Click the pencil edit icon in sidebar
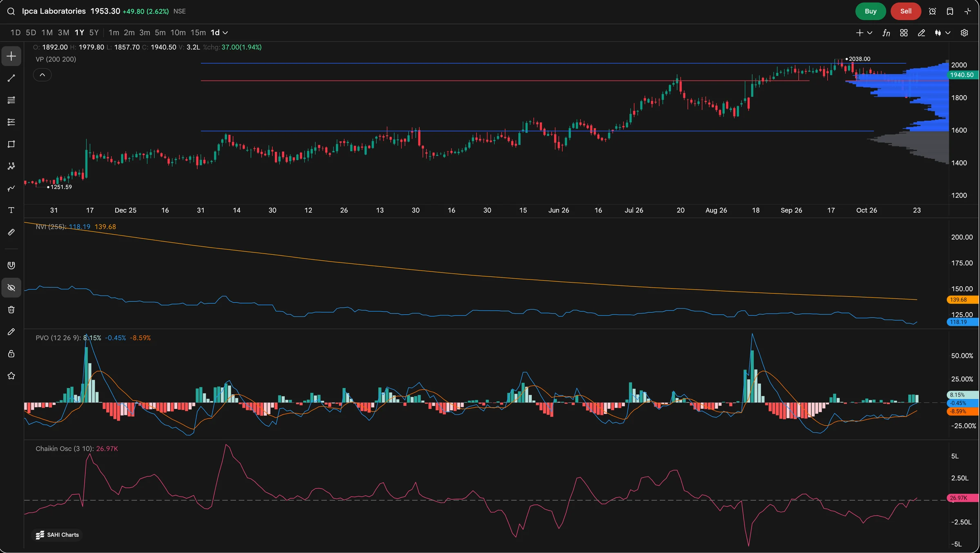The image size is (980, 553). click(x=11, y=332)
